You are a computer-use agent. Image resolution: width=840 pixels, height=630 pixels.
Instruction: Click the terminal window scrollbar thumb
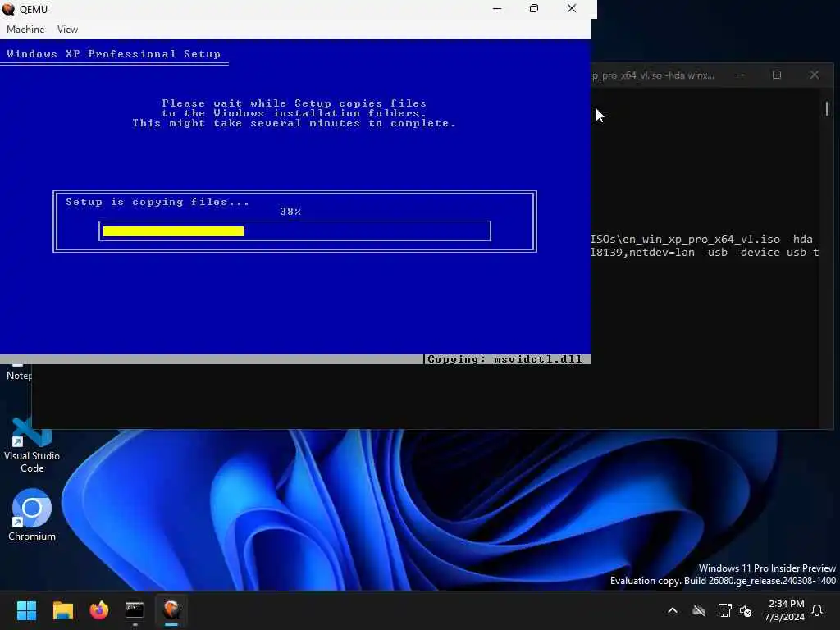point(827,109)
